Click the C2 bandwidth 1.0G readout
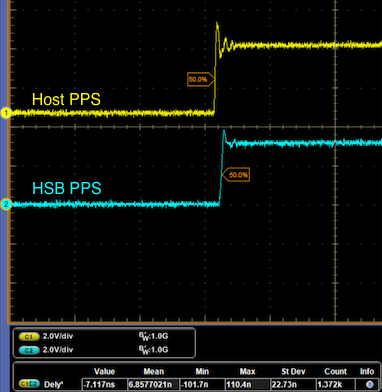 pos(153,350)
